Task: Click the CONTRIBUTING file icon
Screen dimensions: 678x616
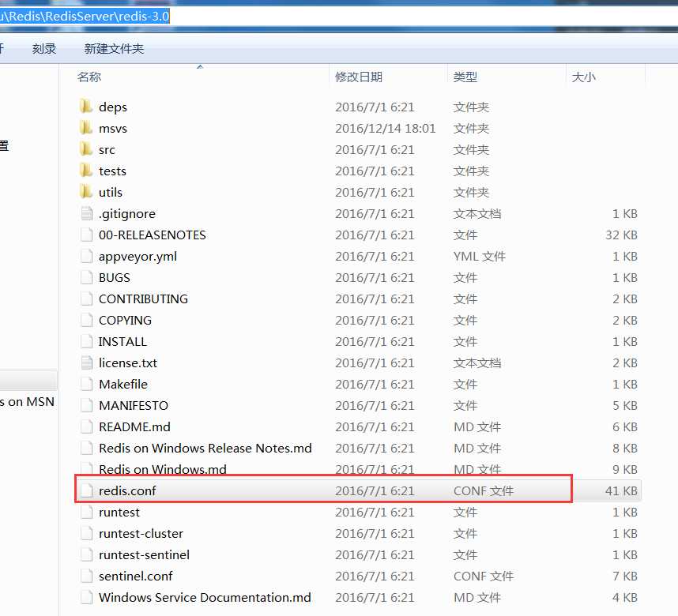Action: click(x=86, y=299)
